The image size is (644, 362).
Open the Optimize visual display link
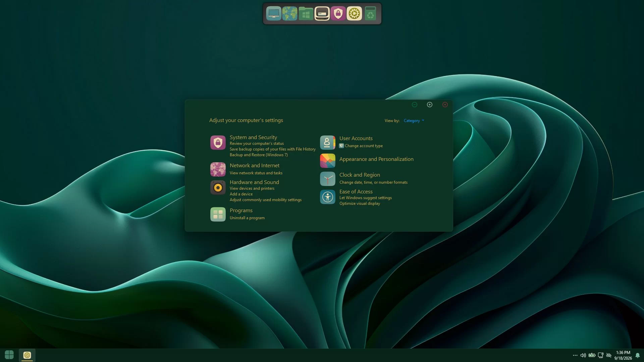(360, 203)
